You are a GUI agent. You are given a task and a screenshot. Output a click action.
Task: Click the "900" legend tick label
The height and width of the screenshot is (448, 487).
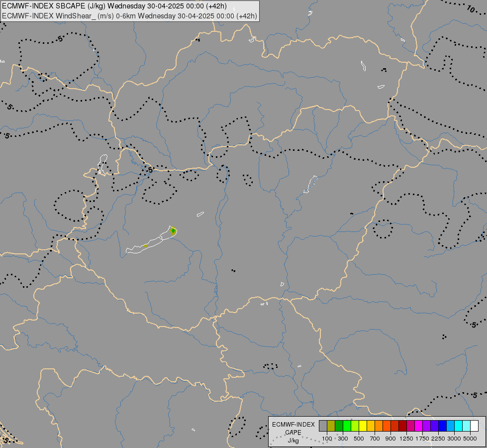point(390,439)
